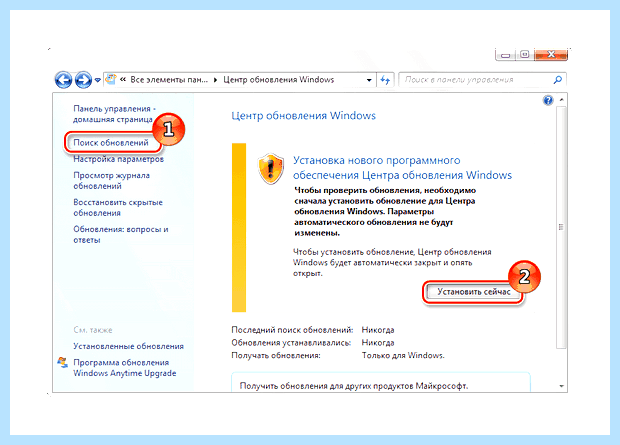Open 'Установленные обновления' link
Viewport: 620px width, 445px height.
(129, 347)
